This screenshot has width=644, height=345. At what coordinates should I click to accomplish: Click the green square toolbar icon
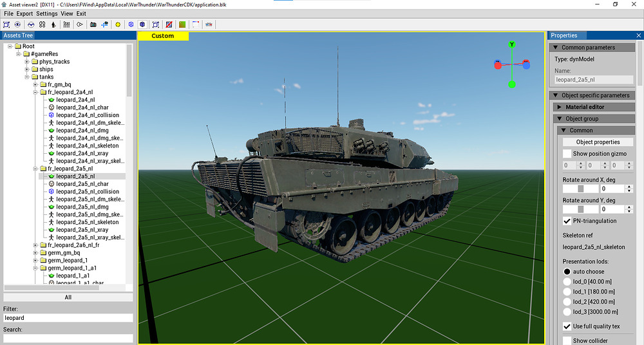point(182,24)
